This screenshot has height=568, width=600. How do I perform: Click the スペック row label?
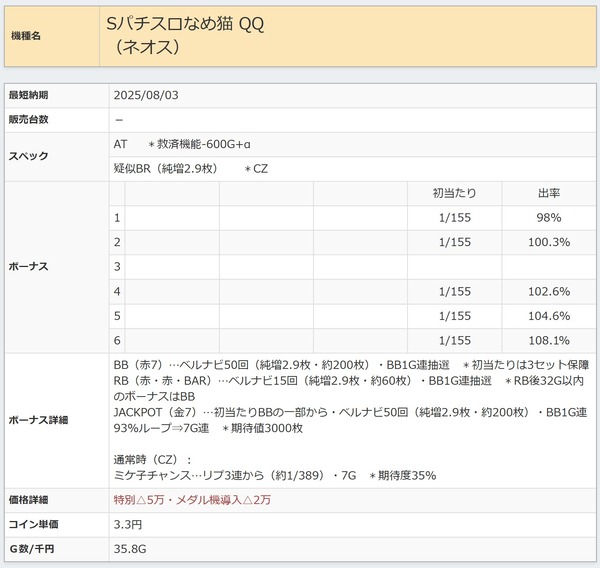[x=28, y=156]
